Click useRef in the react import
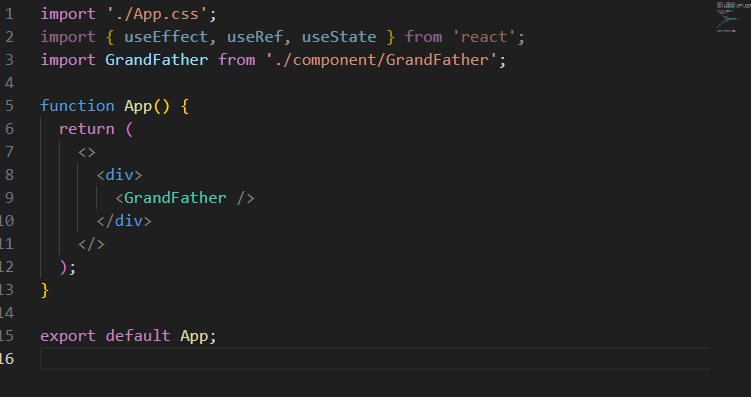 coord(255,37)
